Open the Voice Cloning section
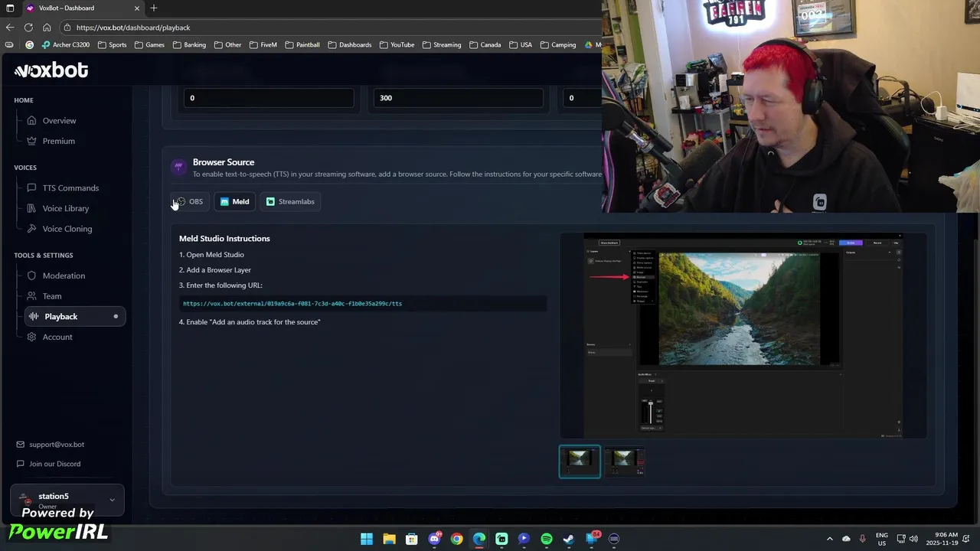980x551 pixels. click(67, 229)
